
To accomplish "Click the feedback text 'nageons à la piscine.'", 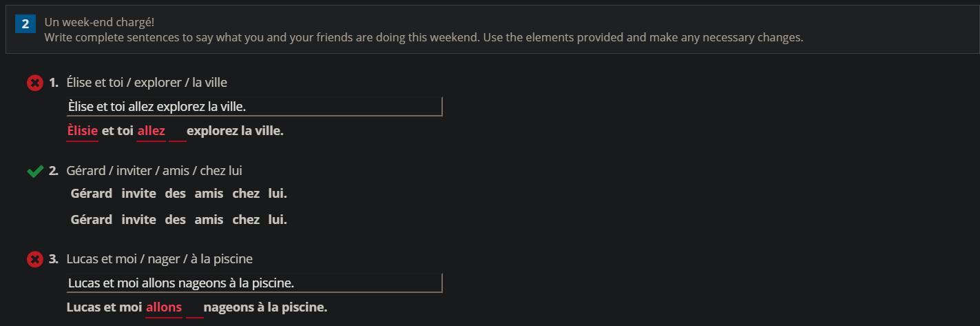I will tap(265, 307).
